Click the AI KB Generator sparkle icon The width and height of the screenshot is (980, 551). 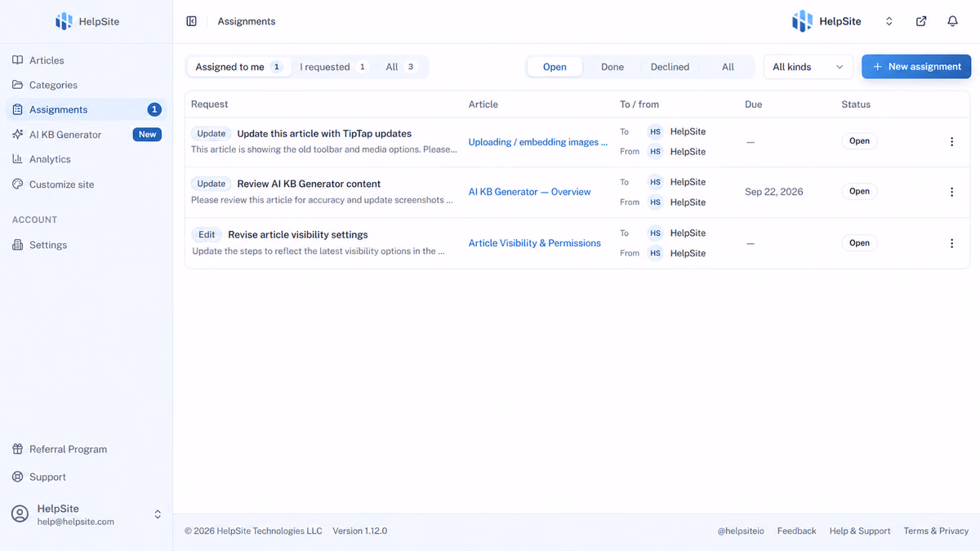tap(17, 135)
